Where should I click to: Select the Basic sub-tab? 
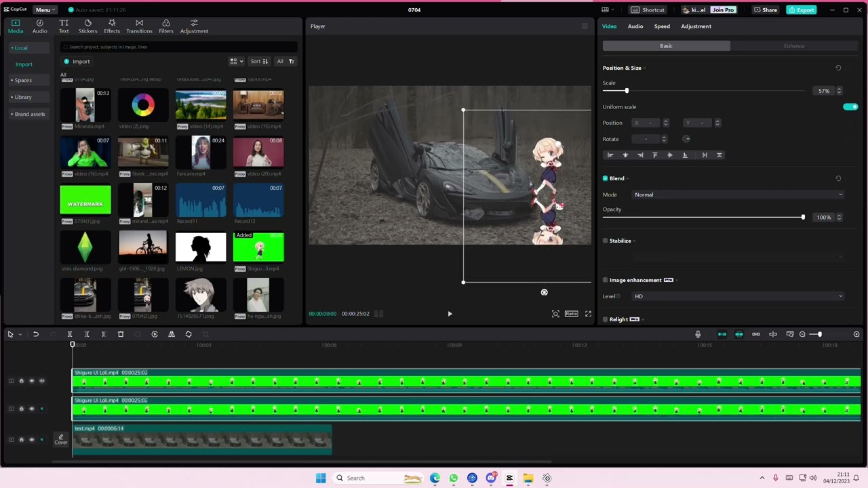pos(667,46)
